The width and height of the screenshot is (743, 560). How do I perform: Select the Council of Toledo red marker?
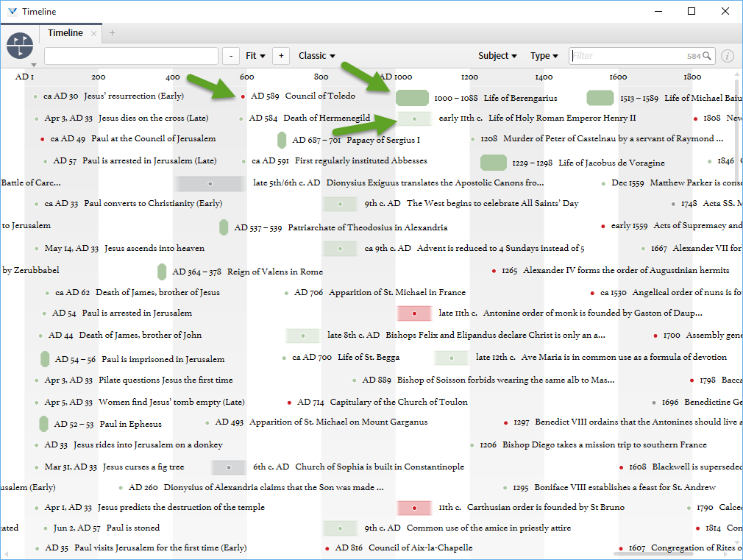(x=243, y=96)
